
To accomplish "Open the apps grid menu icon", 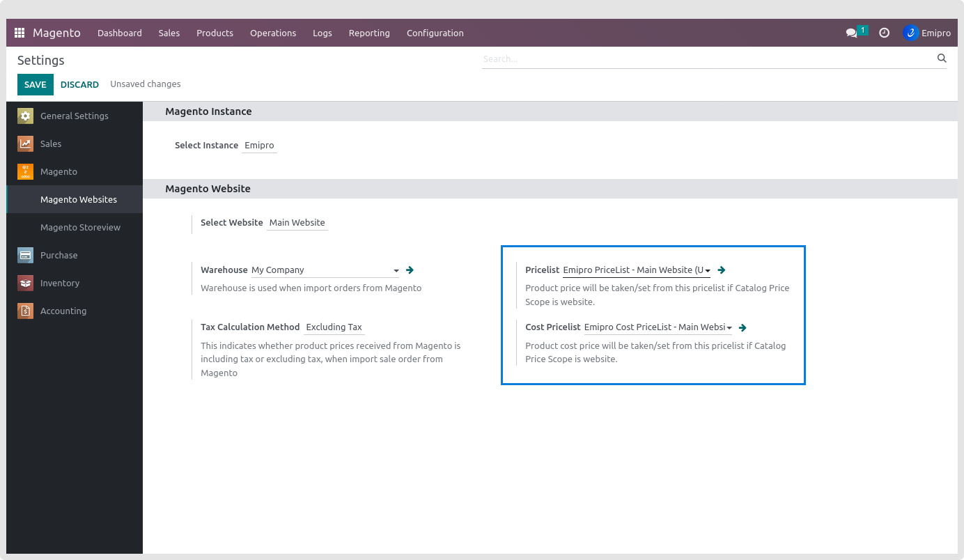I will pos(20,33).
